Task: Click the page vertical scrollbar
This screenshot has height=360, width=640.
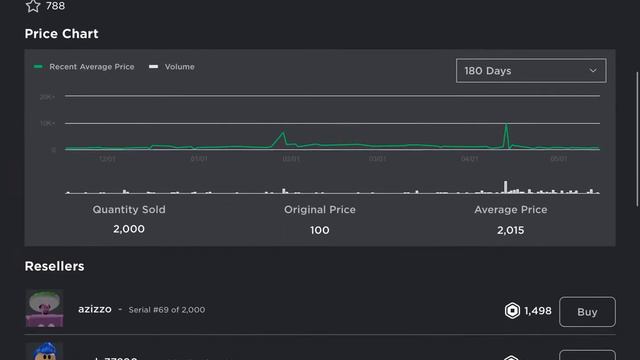Action: pos(637,139)
